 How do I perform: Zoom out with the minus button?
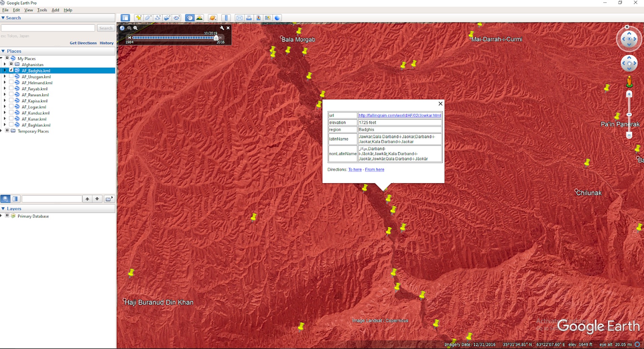tap(629, 135)
